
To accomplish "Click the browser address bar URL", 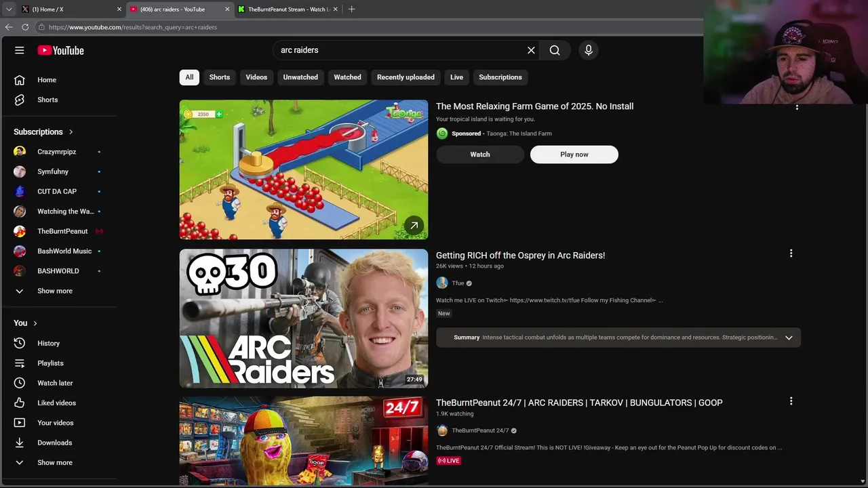I will pos(133,27).
